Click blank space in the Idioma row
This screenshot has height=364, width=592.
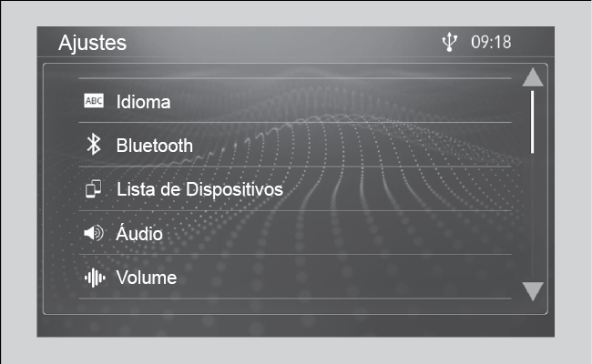click(340, 101)
